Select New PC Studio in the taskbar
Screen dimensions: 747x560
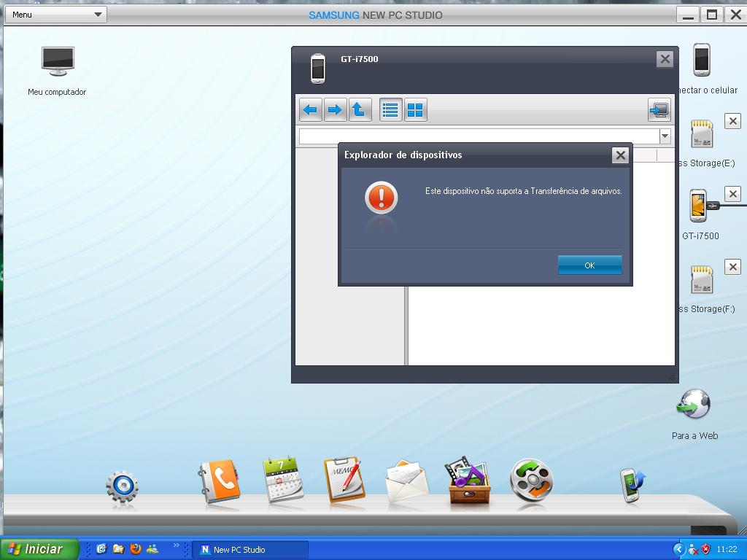(250, 550)
